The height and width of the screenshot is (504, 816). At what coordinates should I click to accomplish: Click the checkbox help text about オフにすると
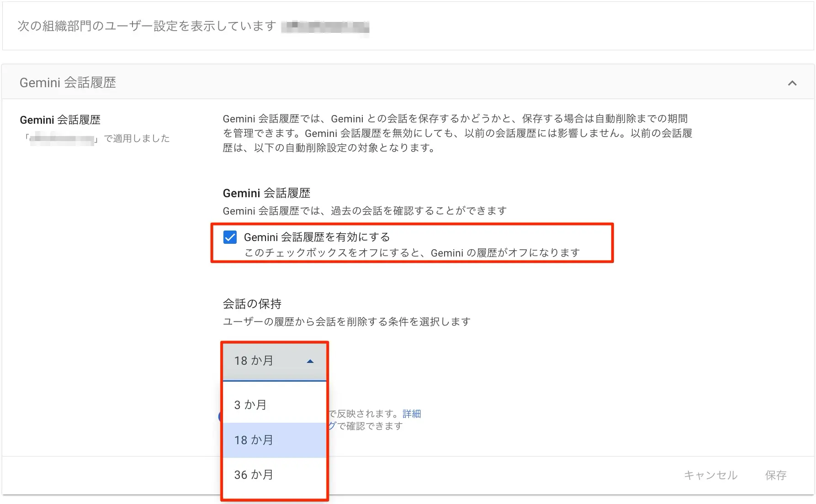pyautogui.click(x=412, y=253)
